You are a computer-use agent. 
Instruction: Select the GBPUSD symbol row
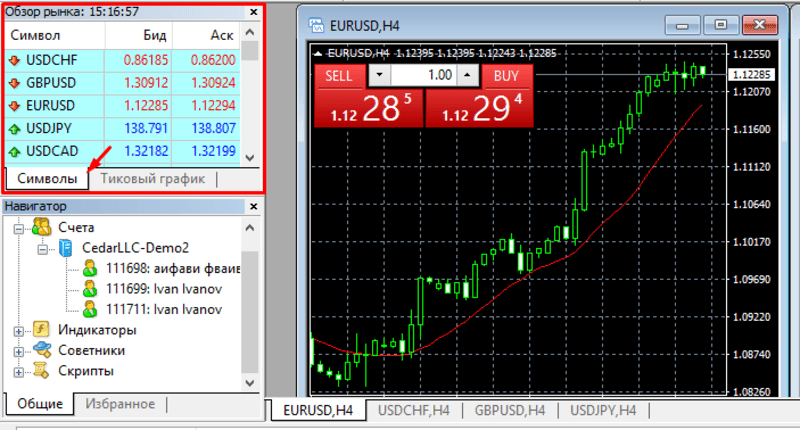click(122, 83)
